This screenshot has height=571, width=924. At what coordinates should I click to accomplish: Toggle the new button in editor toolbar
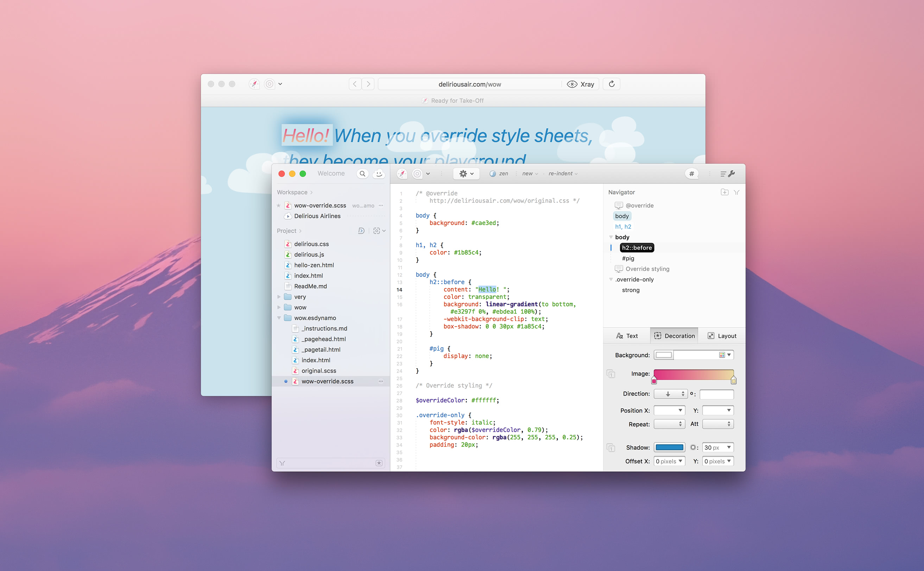(528, 173)
